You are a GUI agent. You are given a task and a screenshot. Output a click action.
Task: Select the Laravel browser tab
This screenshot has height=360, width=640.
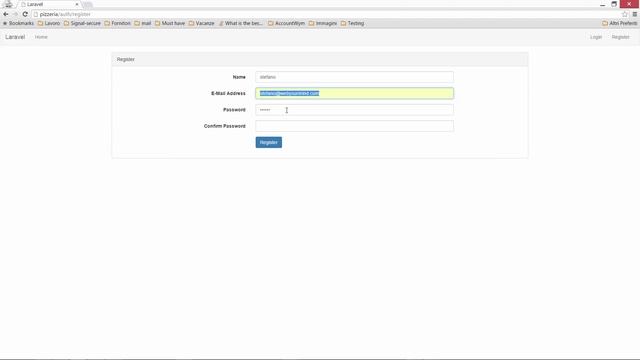coord(49,4)
